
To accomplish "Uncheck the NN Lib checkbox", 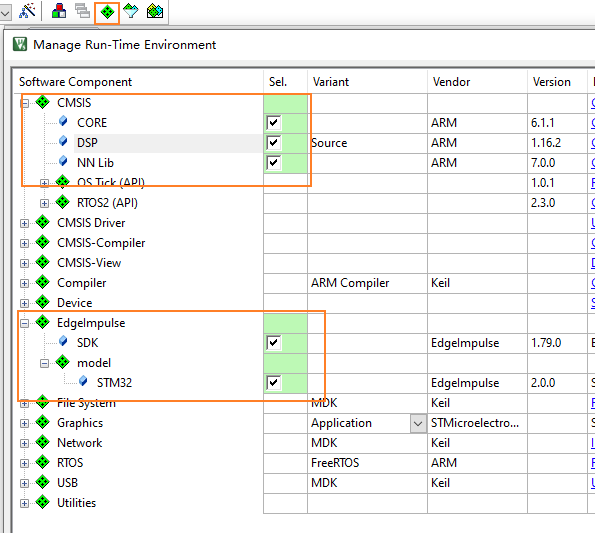I will click(274, 163).
